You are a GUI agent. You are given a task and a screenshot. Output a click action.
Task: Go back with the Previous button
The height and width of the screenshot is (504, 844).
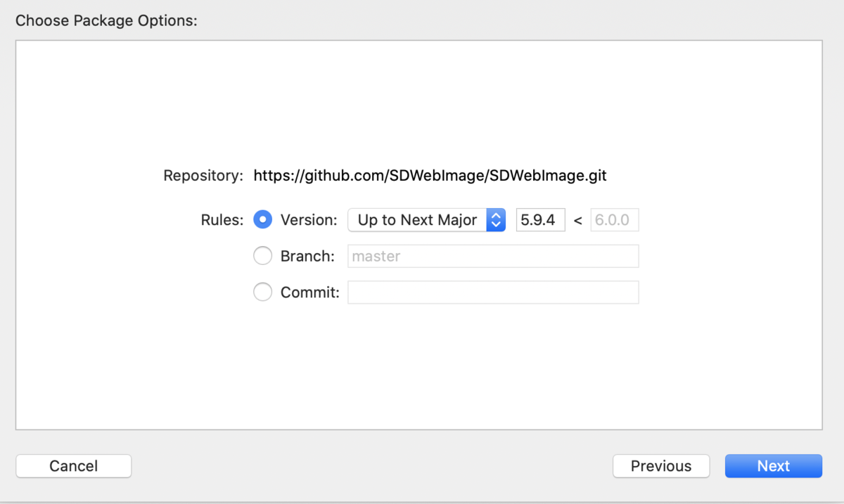coord(661,466)
